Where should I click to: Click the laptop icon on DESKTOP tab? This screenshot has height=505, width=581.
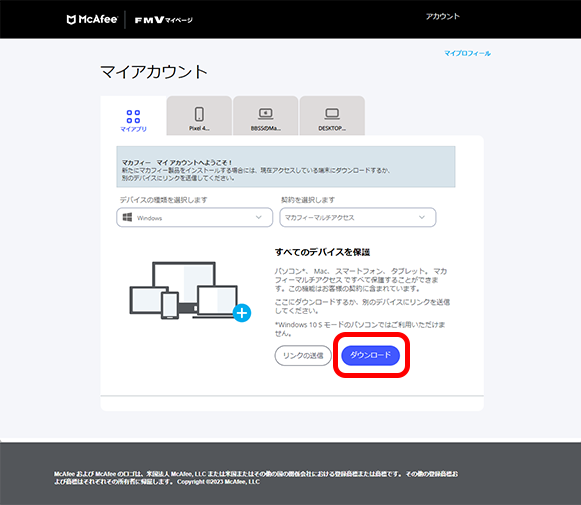pos(332,114)
